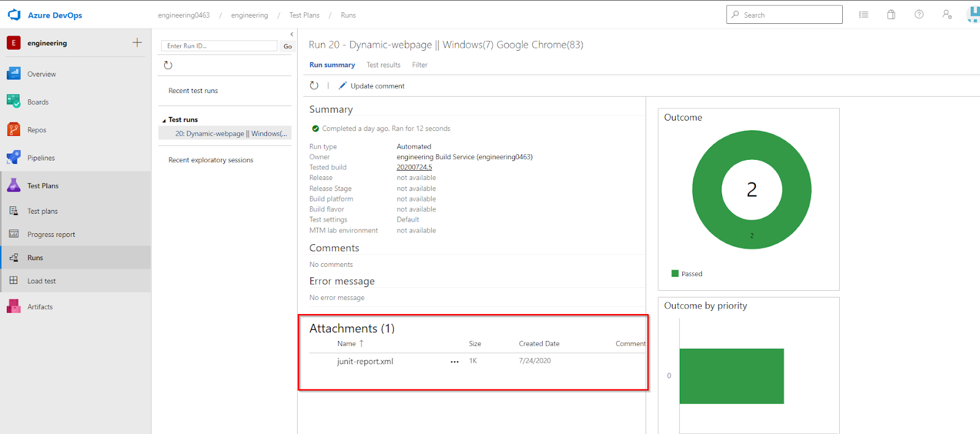
Task: Click the engineering Build Service owner value
Action: [x=464, y=157]
